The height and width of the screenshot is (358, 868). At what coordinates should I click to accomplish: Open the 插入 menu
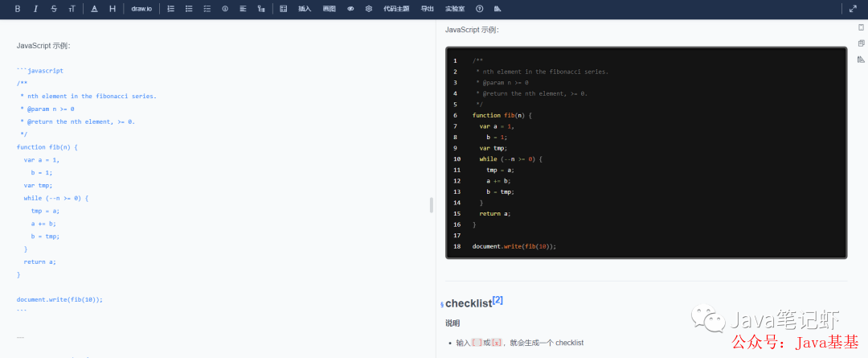[305, 9]
